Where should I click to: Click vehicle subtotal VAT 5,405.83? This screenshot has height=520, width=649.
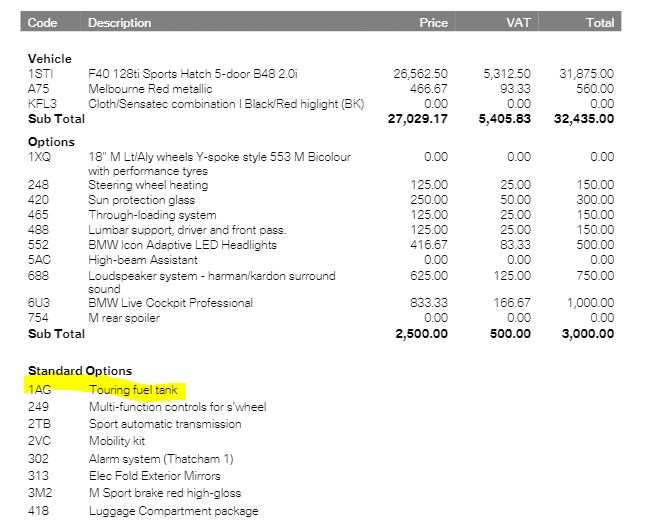click(x=505, y=119)
